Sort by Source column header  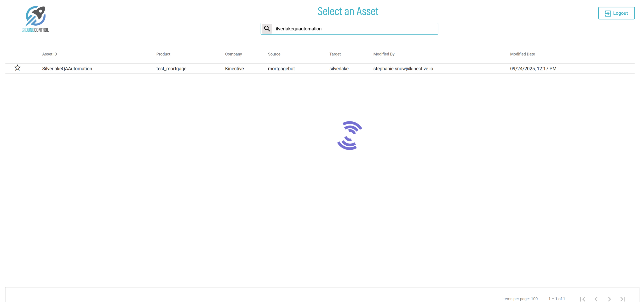[x=274, y=54]
